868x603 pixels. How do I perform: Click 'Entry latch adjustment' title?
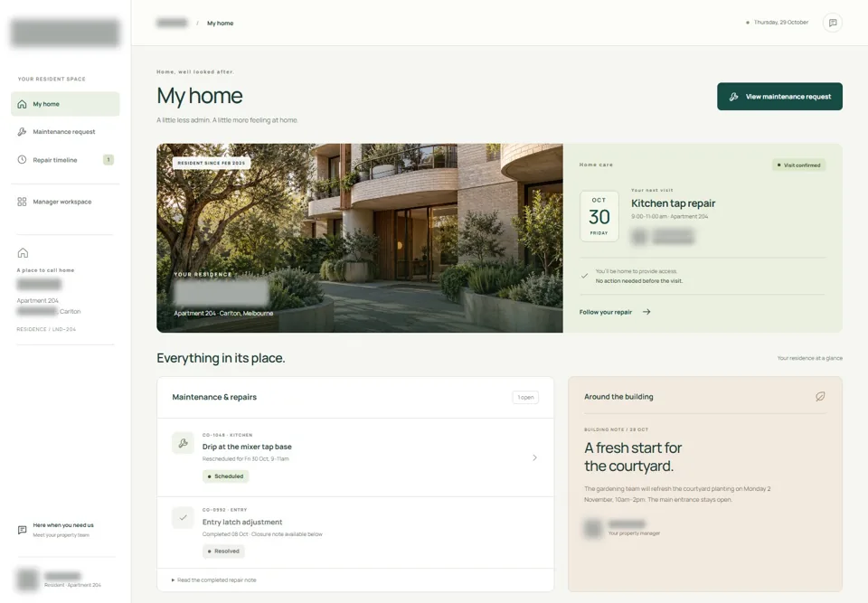tap(242, 522)
